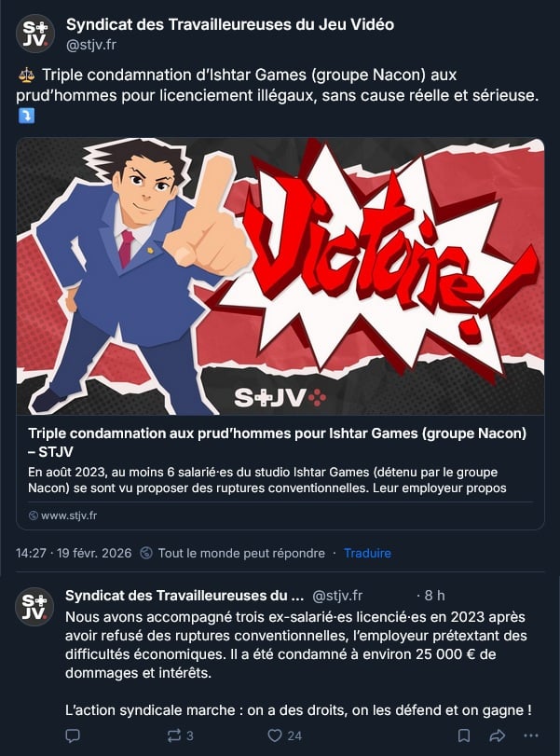
Task: Click the 14:27 · 19 févr. 2026 timestamp
Action: coord(74,553)
